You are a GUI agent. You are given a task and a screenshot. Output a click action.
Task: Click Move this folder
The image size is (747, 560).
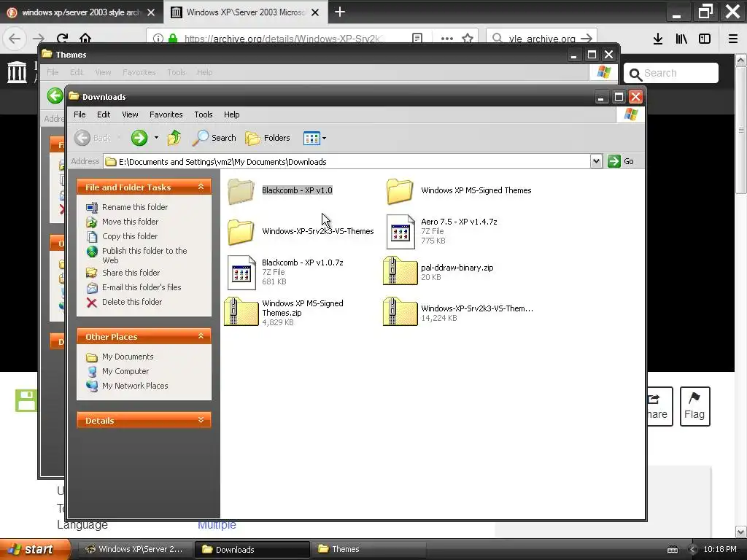[x=130, y=222]
